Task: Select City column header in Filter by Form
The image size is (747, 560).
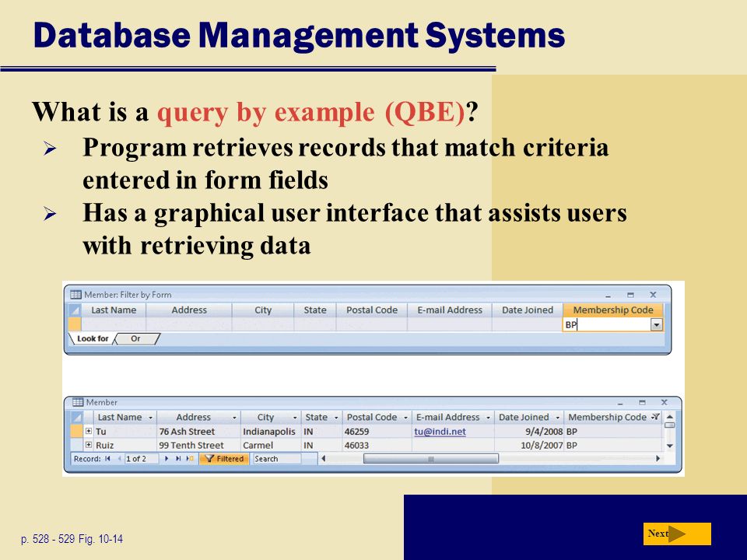Action: (263, 310)
